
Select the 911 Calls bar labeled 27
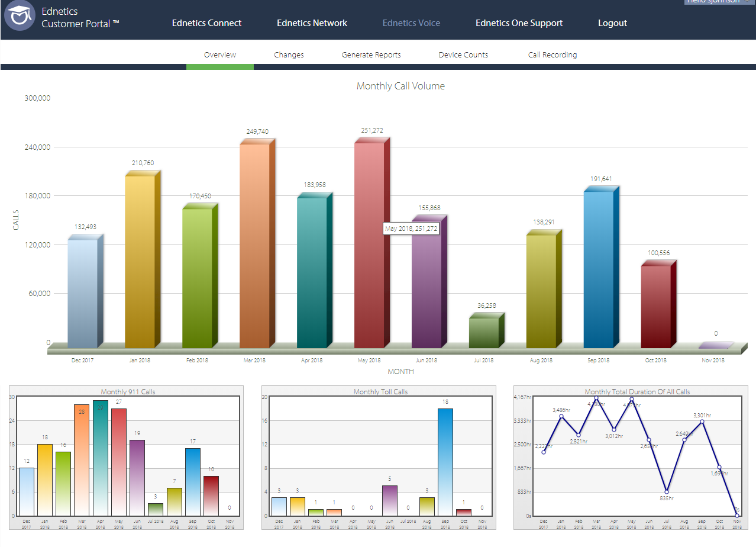pyautogui.click(x=119, y=462)
